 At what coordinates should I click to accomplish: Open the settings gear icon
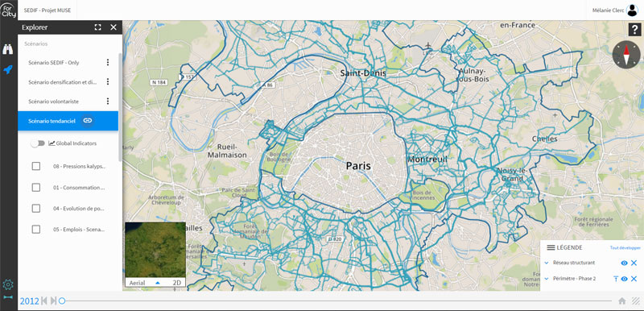pos(8,284)
